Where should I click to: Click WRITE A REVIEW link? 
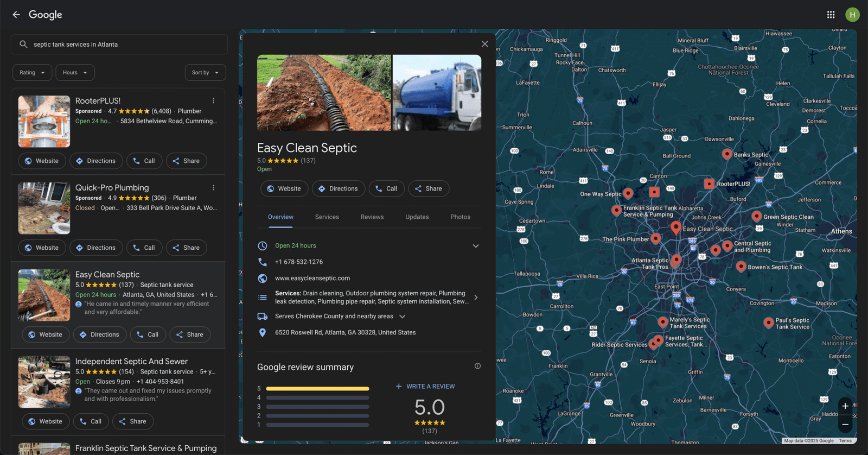tap(425, 387)
